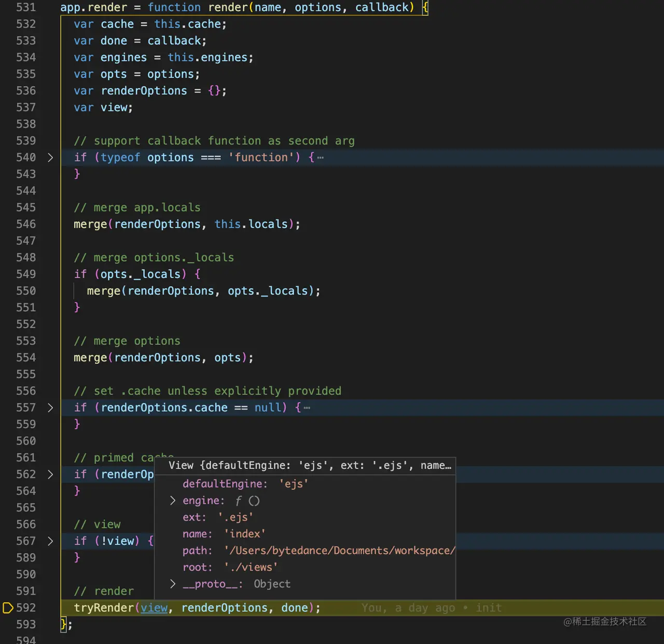This screenshot has height=644, width=664.
Task: Click 'var opts = options;' line
Action: point(136,74)
